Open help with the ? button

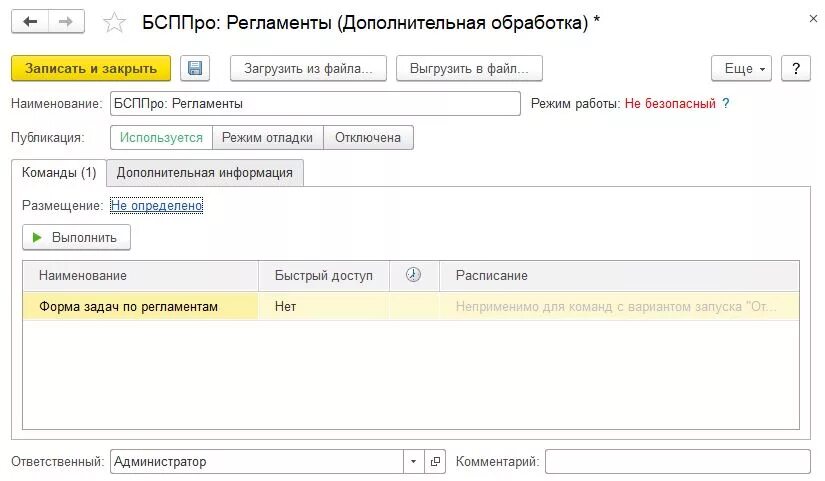[795, 68]
